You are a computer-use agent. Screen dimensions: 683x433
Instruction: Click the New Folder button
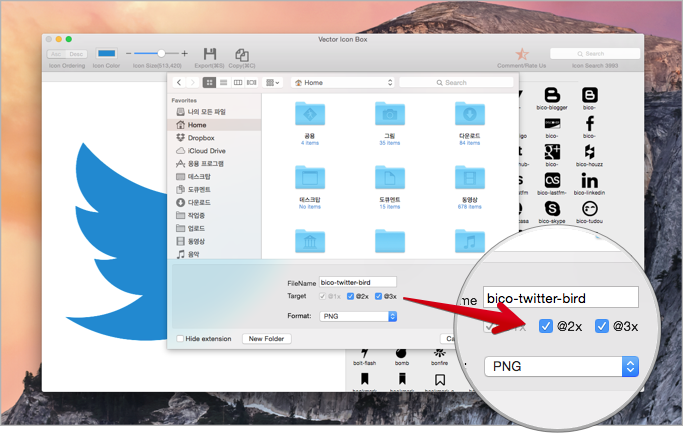click(266, 338)
